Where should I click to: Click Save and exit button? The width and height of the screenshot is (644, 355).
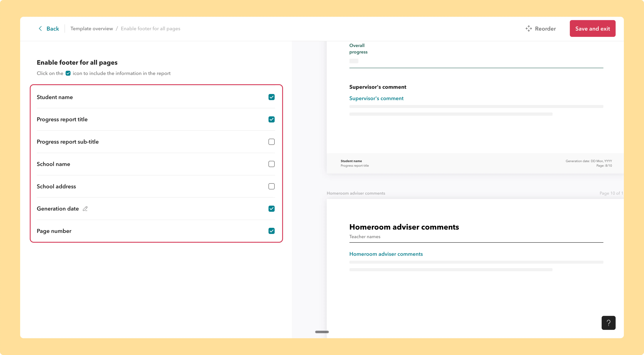(x=593, y=29)
